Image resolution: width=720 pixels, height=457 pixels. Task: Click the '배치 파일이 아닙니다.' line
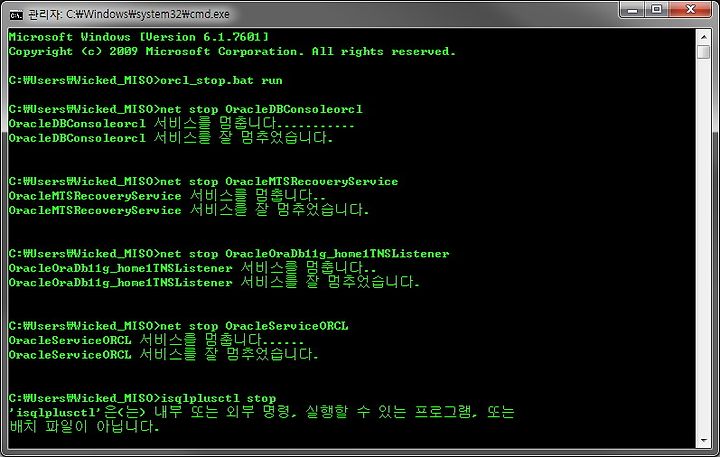[x=84, y=427]
